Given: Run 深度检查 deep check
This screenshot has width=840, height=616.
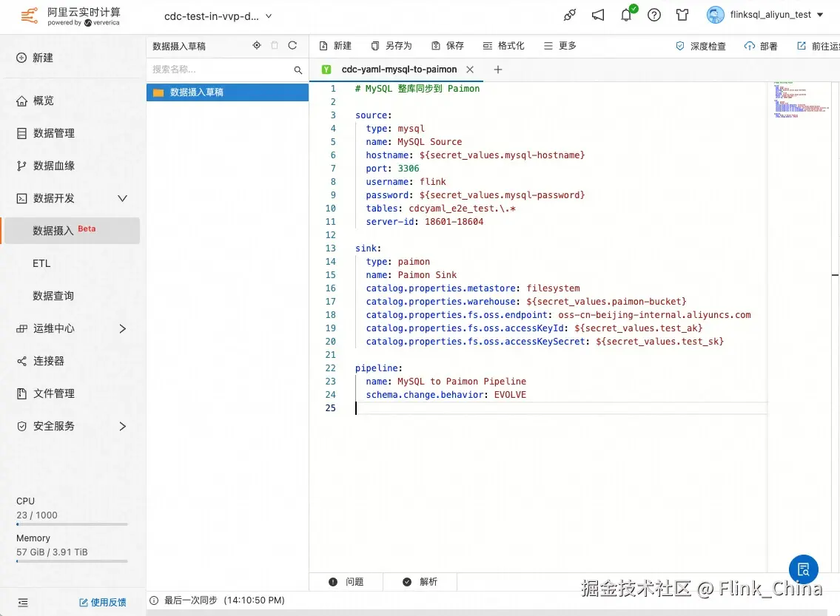Looking at the screenshot, I should 701,46.
